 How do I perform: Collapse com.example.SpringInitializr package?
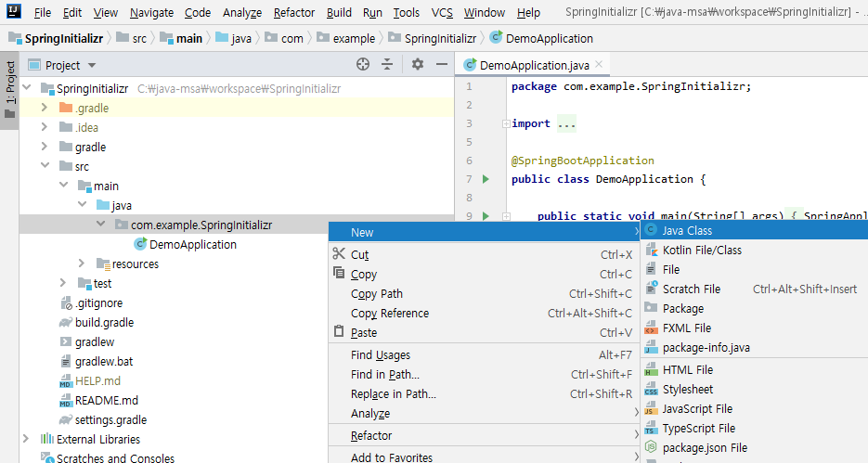pyautogui.click(x=101, y=224)
